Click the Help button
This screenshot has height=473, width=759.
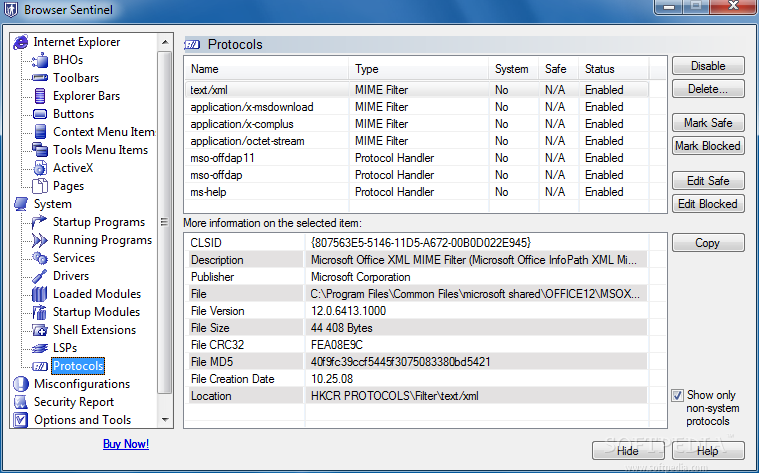tap(708, 451)
